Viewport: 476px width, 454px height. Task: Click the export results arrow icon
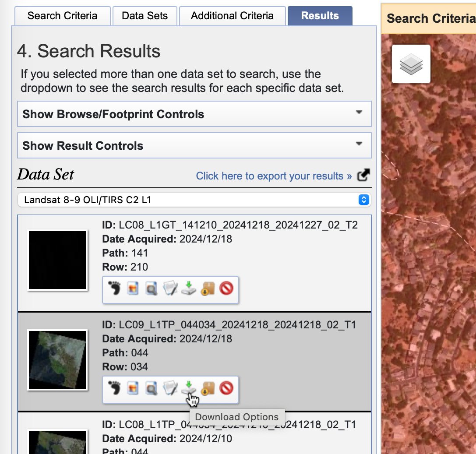363,175
